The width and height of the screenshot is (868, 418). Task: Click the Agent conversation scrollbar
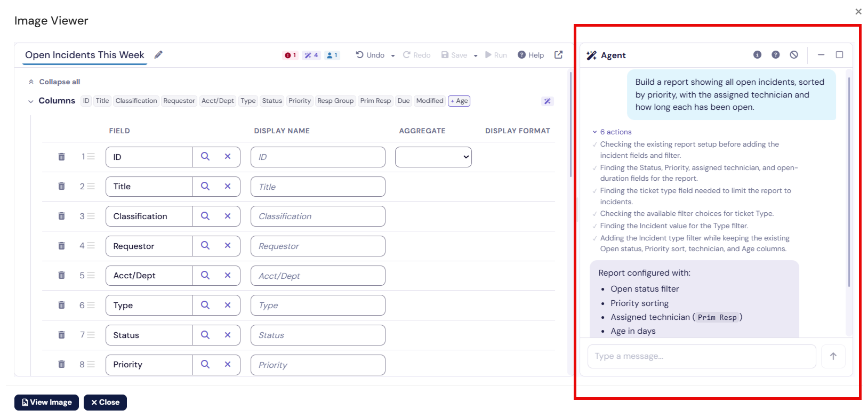[849, 181]
